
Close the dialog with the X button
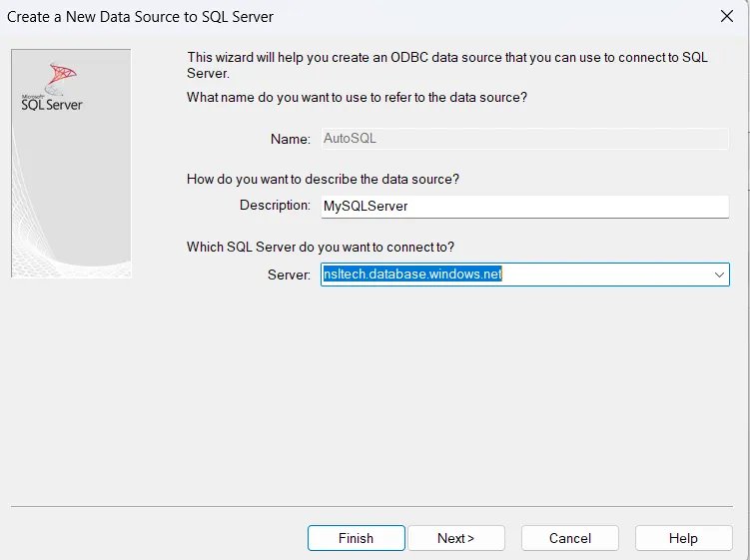[x=727, y=16]
